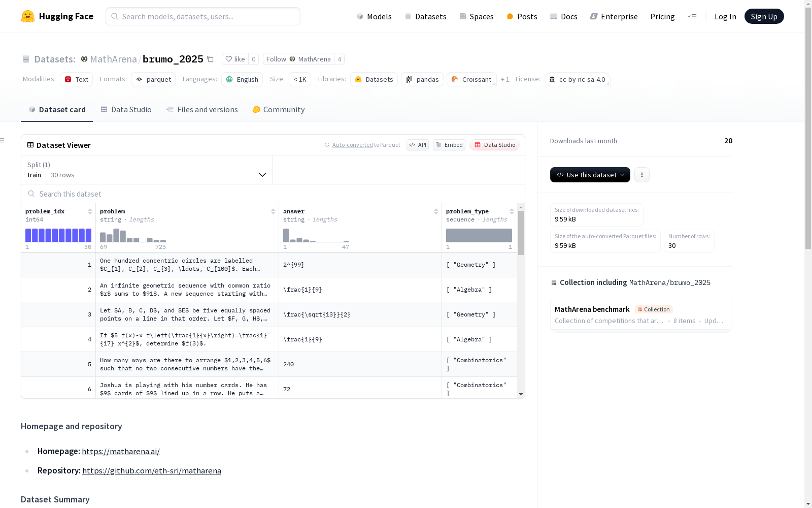The width and height of the screenshot is (812, 508).
Task: Select the Joshua number cards problem cell
Action: [187, 389]
